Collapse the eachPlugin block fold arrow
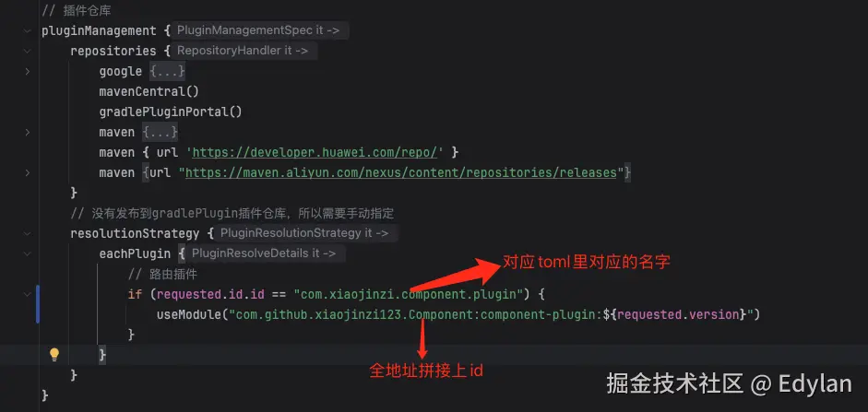 point(27,253)
